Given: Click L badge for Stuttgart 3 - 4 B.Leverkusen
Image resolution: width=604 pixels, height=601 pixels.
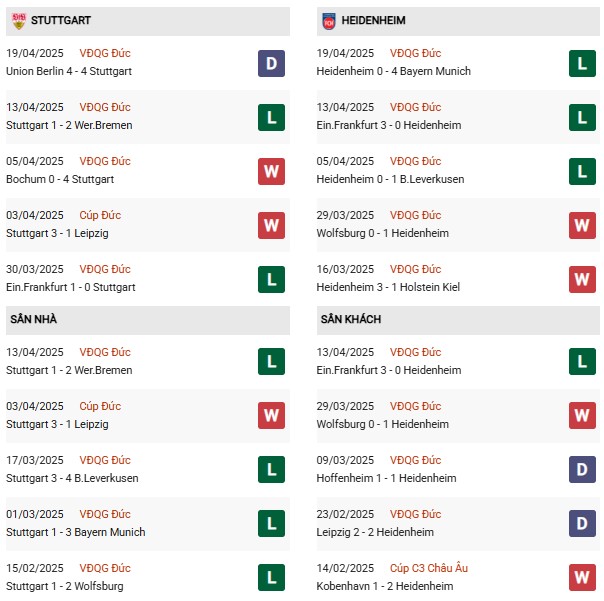Looking at the screenshot, I should tap(271, 470).
